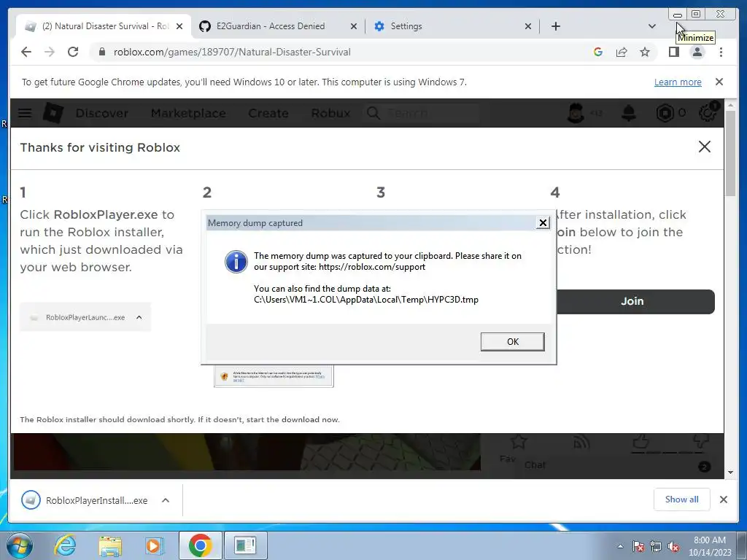Open the Chrome profile avatar
747x560 pixels.
click(697, 52)
